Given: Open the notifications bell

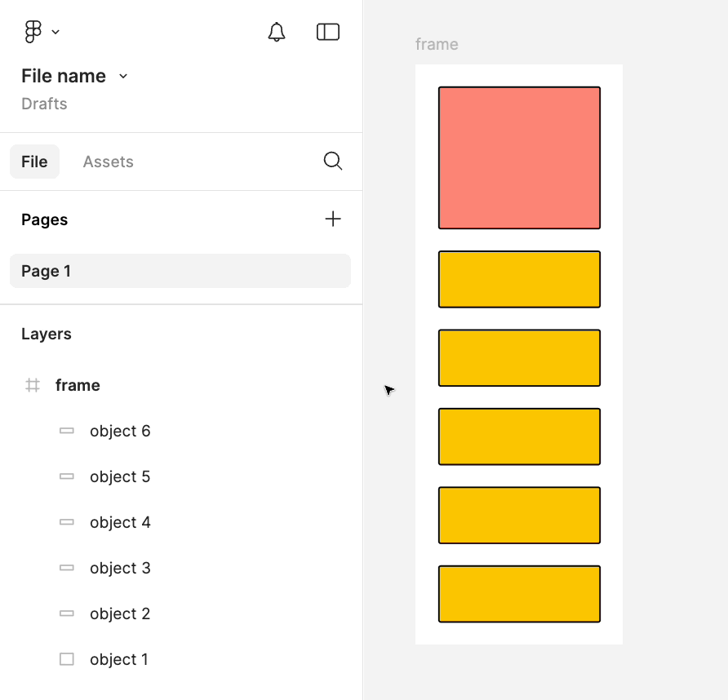Looking at the screenshot, I should click(277, 32).
